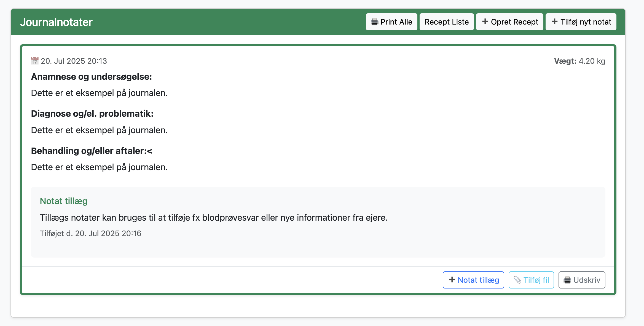
Task: Click the printer icon on Print Alle
Action: pyautogui.click(x=375, y=22)
